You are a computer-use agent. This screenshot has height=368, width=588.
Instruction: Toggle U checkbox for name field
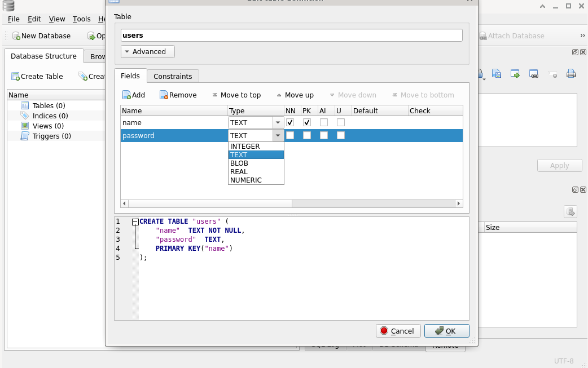(340, 122)
